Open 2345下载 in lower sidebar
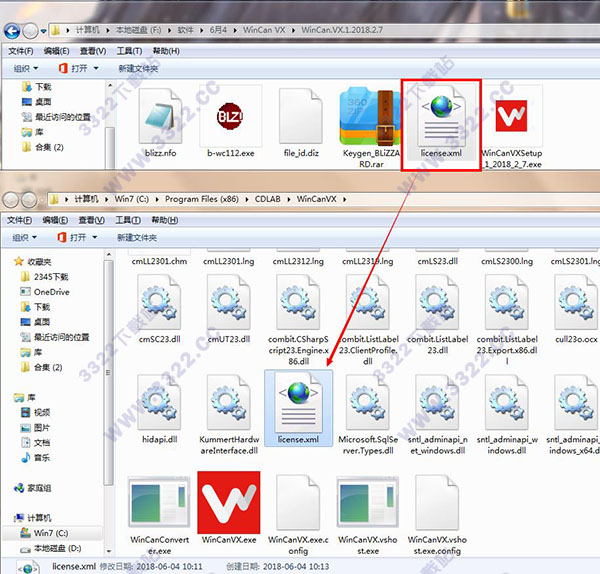Image resolution: width=600 pixels, height=574 pixels. pos(44,277)
